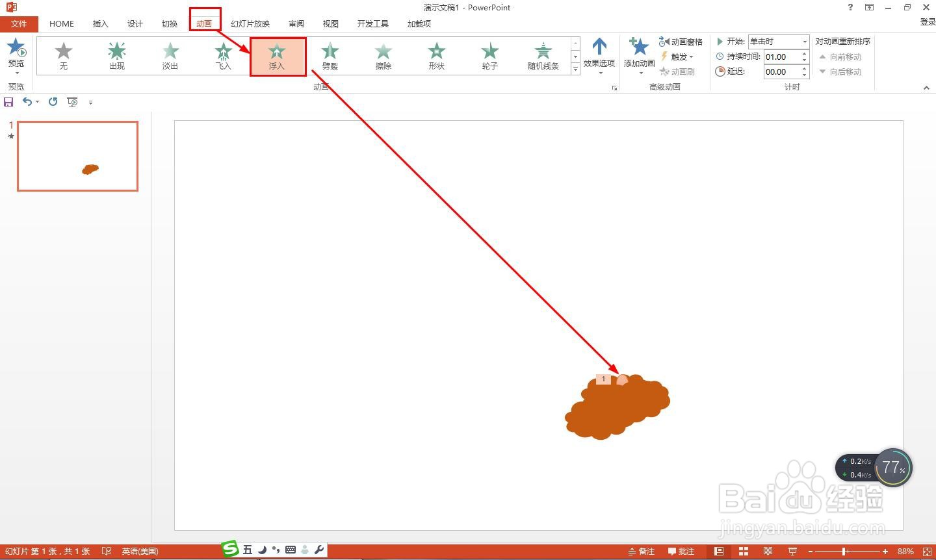The width and height of the screenshot is (936, 560).
Task: Click the 英语(美国) language indicator
Action: tap(140, 552)
